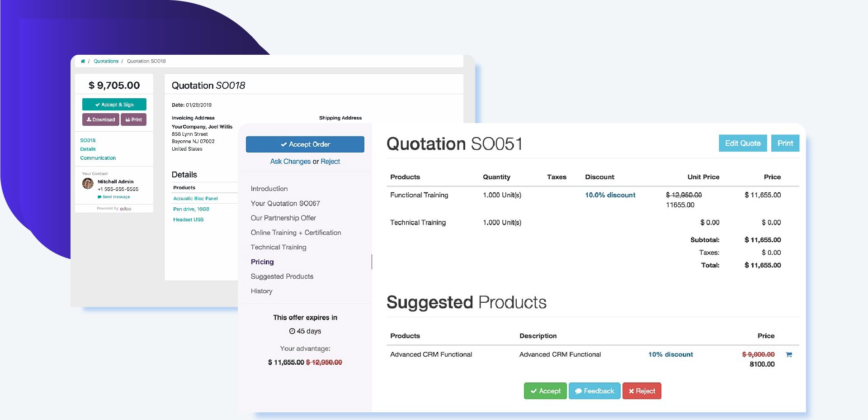Screen dimensions: 868x420
Task: Click the chat bubble icon next to Send message
Action: tap(99, 196)
